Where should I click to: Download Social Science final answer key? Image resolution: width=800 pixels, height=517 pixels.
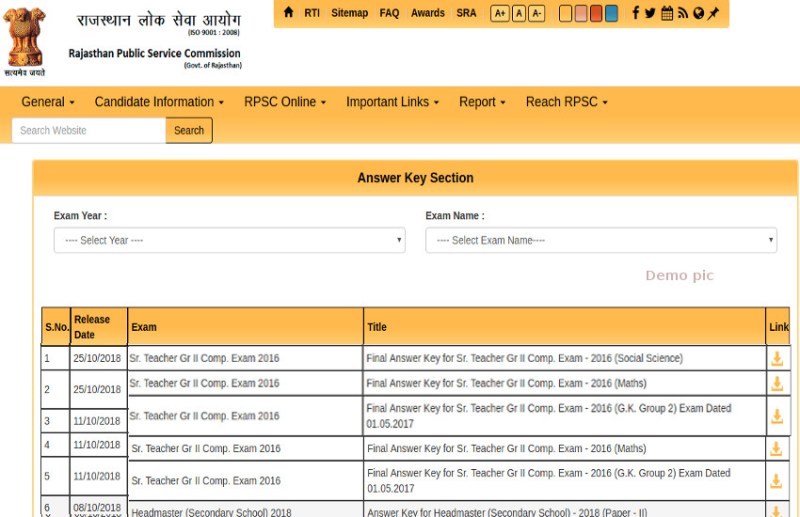(x=776, y=359)
